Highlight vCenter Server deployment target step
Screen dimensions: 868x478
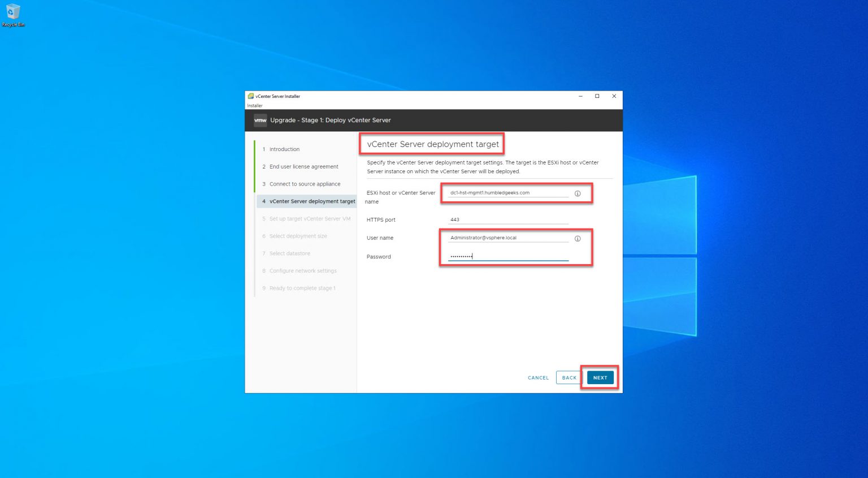point(312,201)
